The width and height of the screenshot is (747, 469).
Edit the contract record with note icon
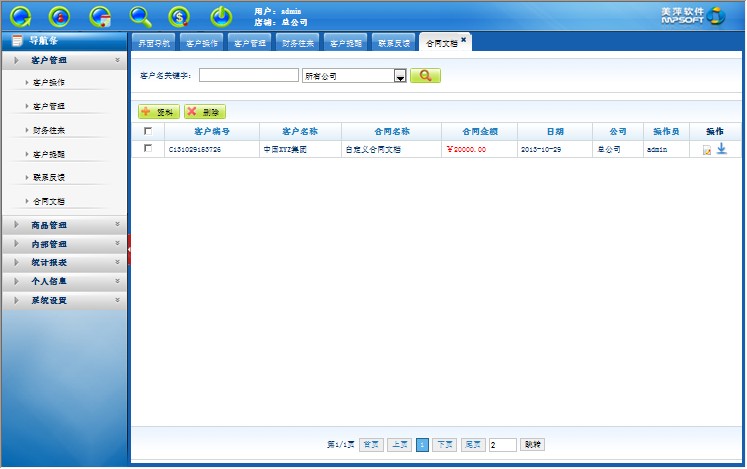707,150
